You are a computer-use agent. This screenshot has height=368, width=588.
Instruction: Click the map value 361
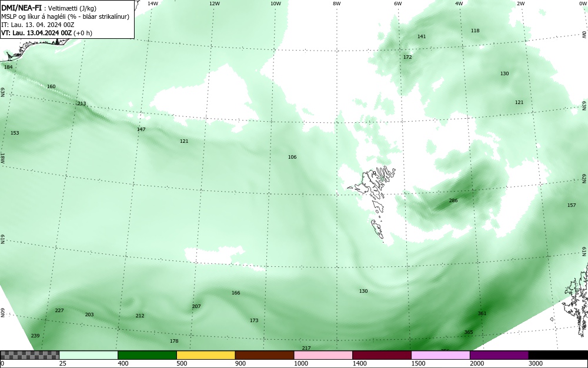point(482,313)
